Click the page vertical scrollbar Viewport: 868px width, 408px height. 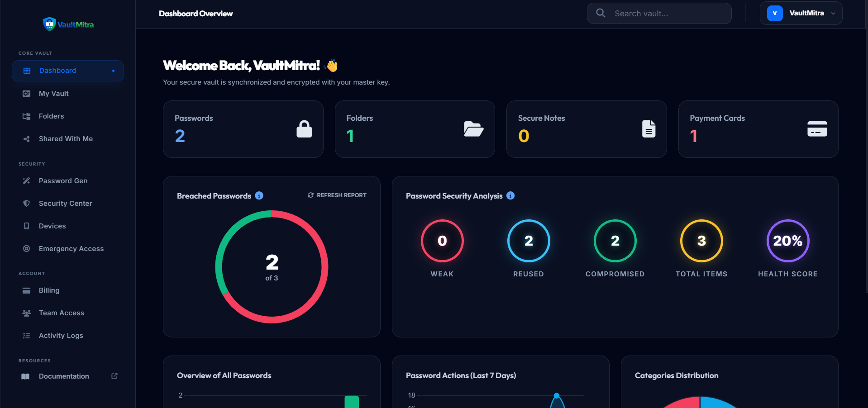[x=866, y=147]
